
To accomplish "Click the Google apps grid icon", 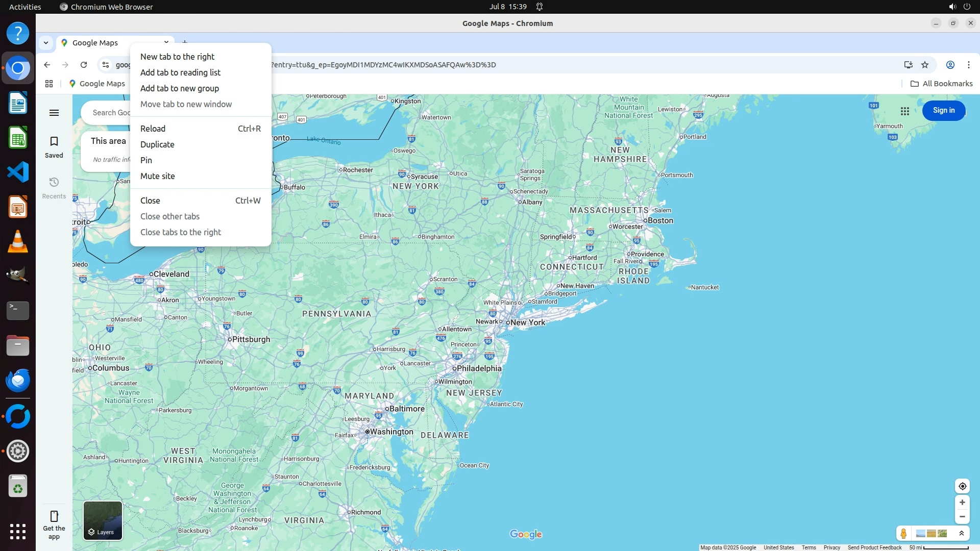I will tap(904, 111).
